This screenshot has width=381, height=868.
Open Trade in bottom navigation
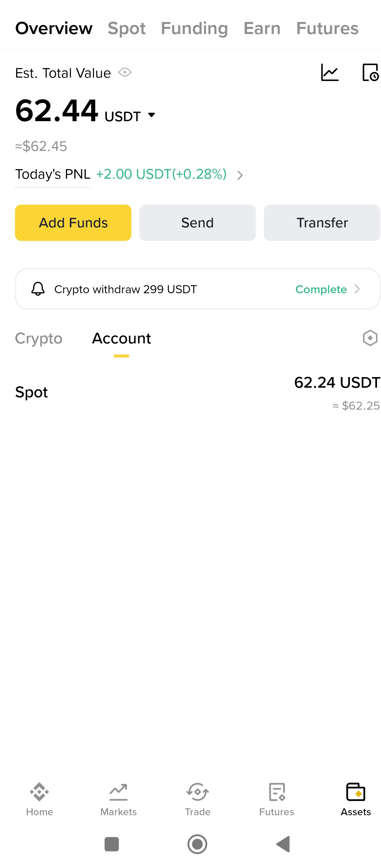(x=198, y=800)
